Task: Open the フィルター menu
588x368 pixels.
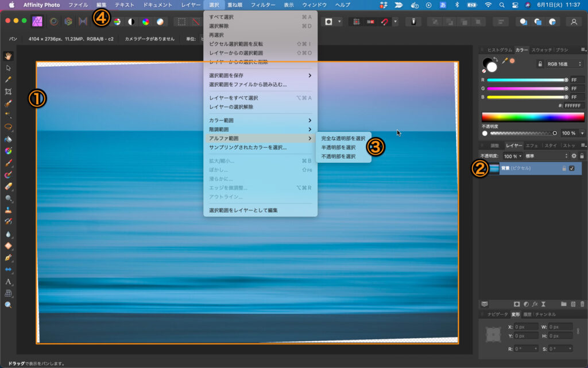Action: tap(263, 5)
